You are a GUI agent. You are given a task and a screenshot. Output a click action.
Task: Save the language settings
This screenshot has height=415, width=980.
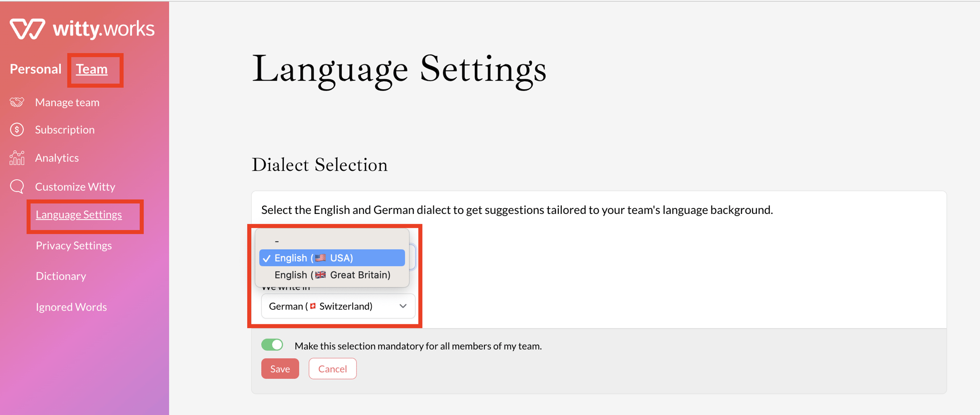280,369
